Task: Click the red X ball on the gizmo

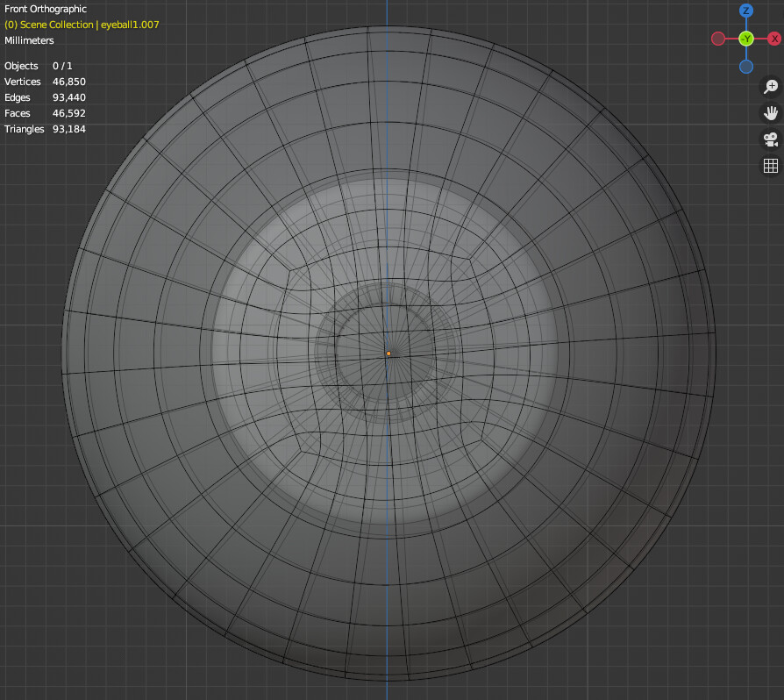Action: tap(773, 39)
